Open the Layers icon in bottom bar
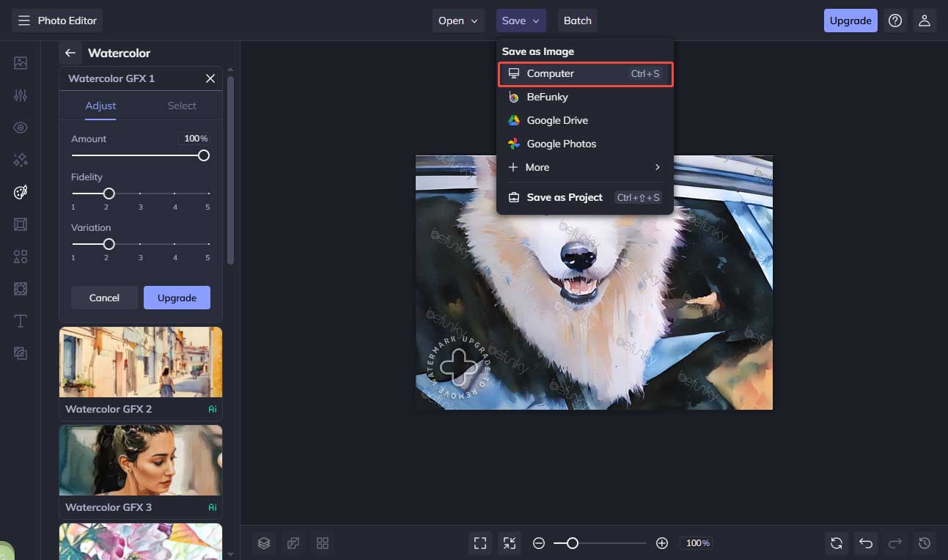This screenshot has width=948, height=560. coord(264,543)
